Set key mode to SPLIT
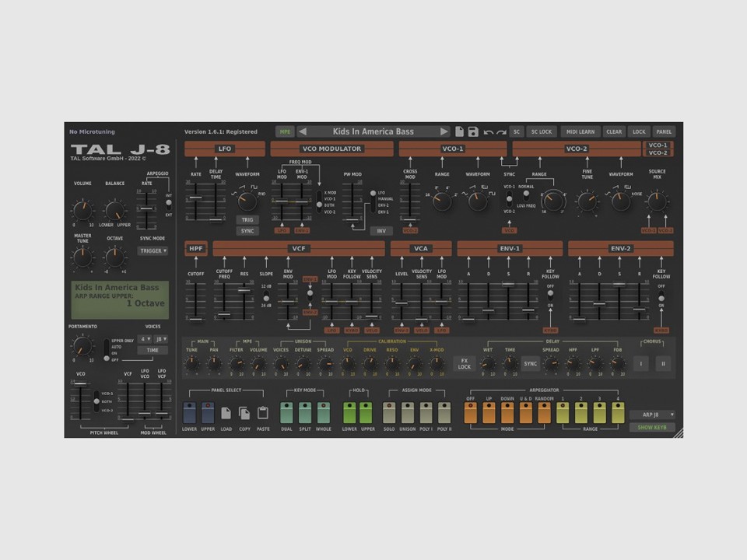 pos(305,412)
